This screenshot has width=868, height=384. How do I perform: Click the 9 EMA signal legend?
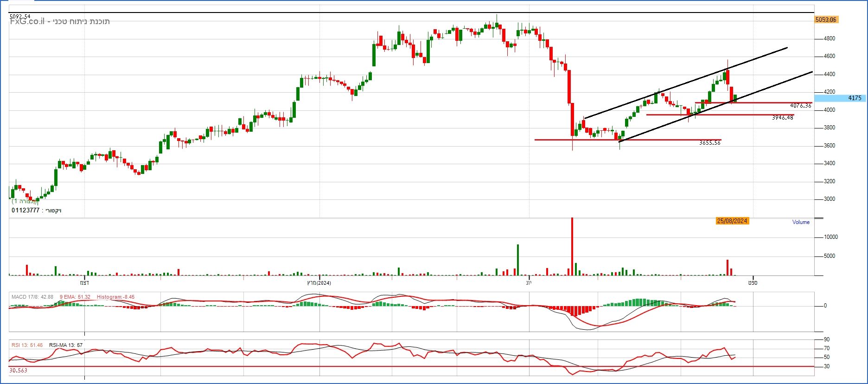click(x=75, y=297)
